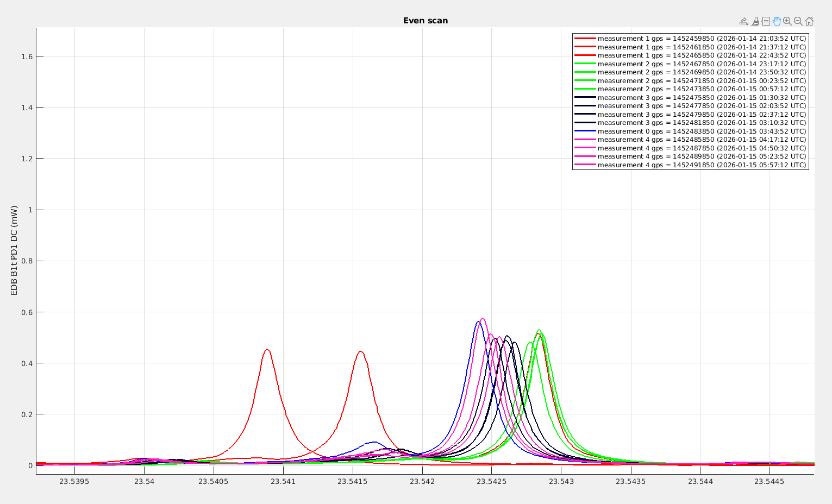The image size is (832, 504).
Task: Click the blue line swatch in legend
Action: (x=585, y=131)
